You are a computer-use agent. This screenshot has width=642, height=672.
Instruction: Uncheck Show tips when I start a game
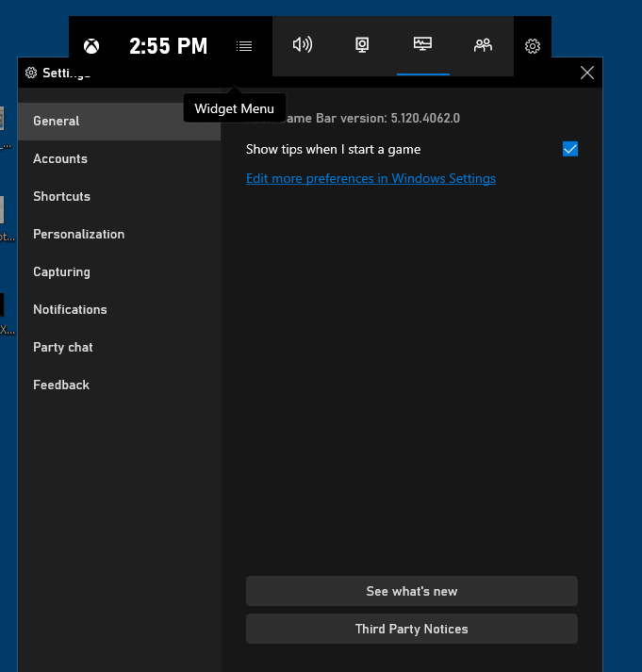pyautogui.click(x=569, y=149)
